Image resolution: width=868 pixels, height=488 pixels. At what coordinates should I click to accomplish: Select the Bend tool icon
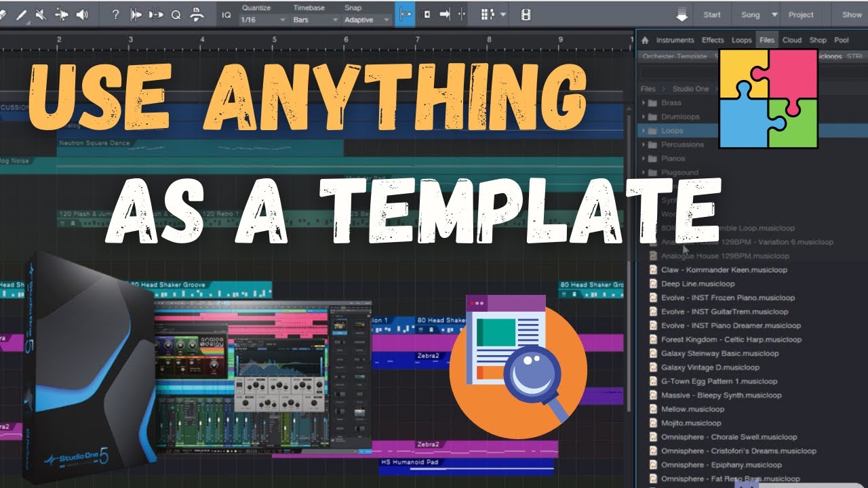tap(62, 14)
